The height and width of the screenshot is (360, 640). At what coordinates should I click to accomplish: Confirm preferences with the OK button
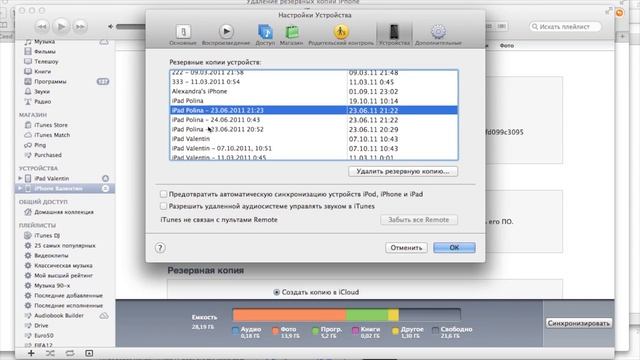[454, 248]
